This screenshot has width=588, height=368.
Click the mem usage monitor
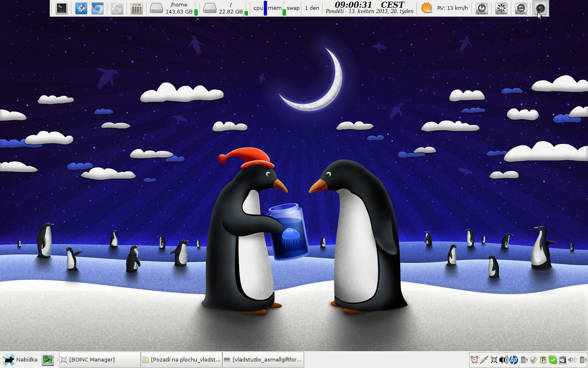[x=277, y=8]
